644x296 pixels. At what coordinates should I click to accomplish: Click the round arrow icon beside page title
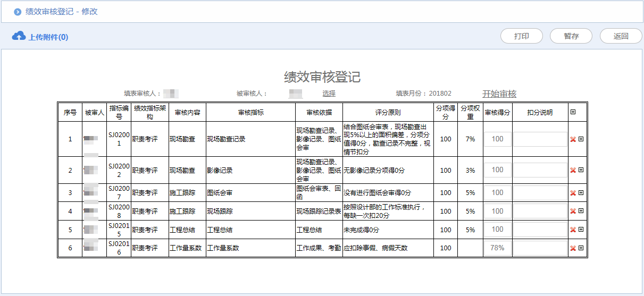coord(18,12)
